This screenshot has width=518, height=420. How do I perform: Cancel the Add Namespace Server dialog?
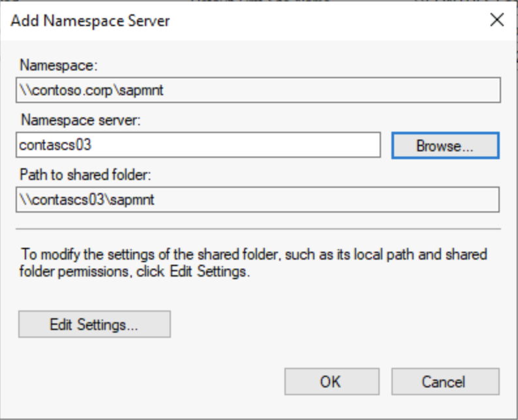click(446, 382)
